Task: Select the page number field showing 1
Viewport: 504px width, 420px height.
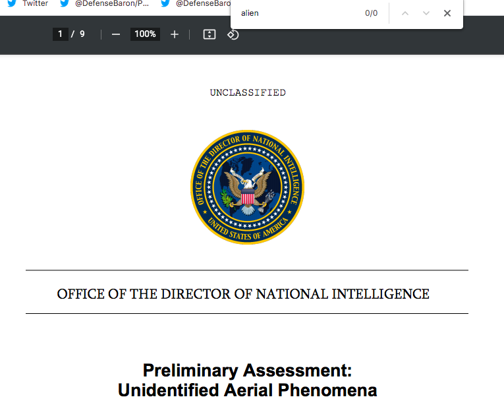Action: 60,34
